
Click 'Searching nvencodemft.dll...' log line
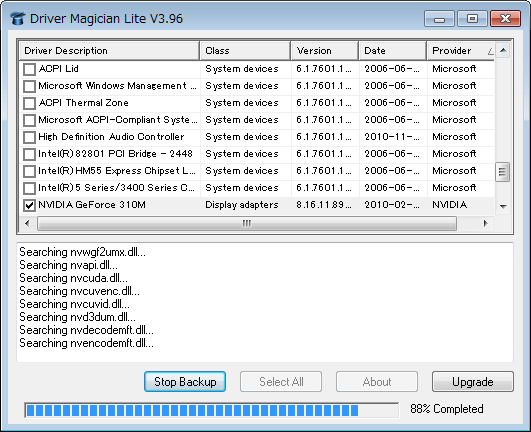coord(86,343)
